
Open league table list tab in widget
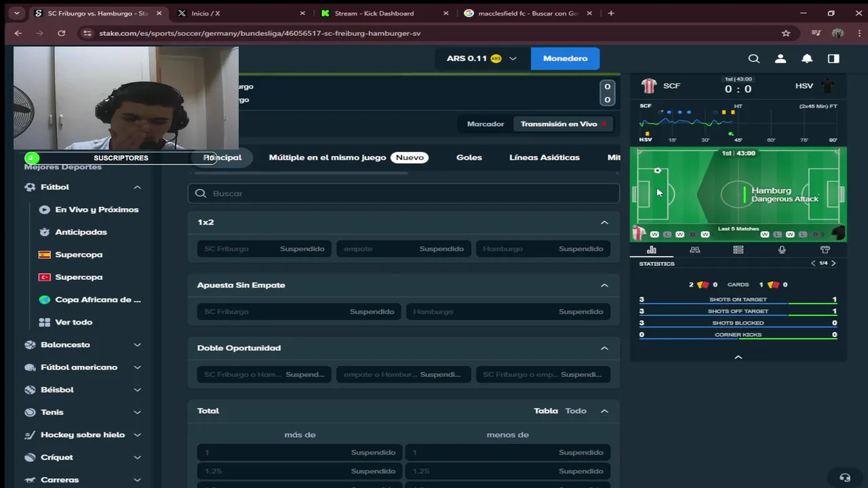click(738, 250)
